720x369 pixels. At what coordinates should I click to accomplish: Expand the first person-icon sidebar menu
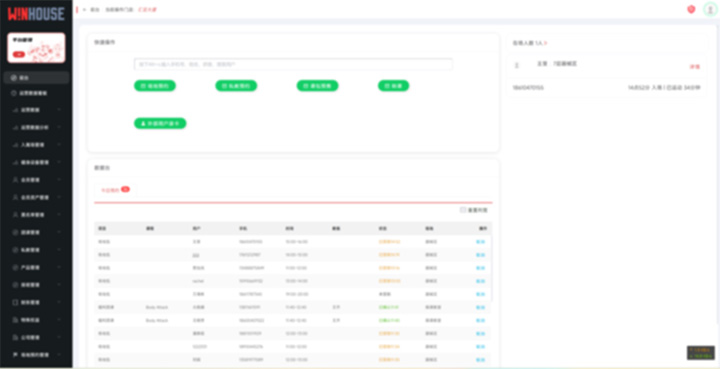click(36, 180)
